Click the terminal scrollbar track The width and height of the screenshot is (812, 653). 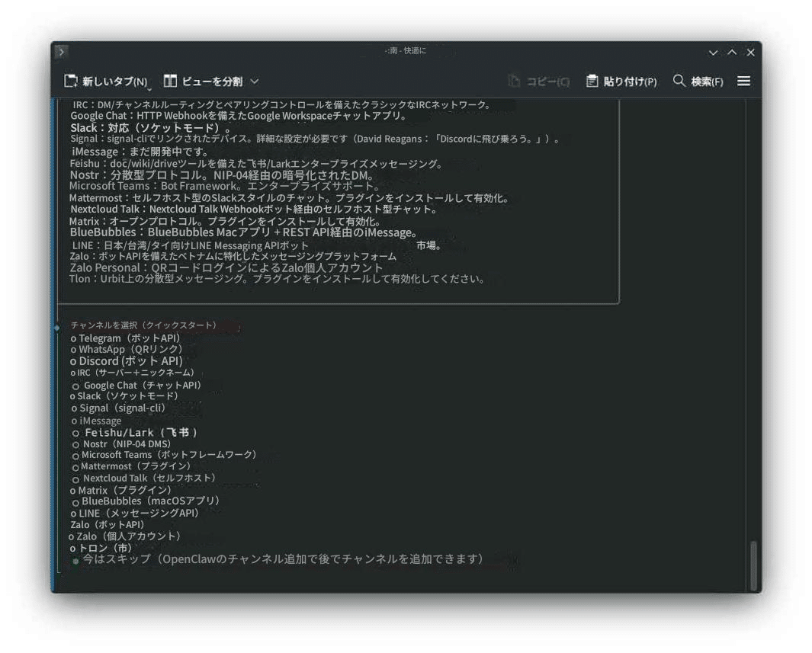(752, 343)
